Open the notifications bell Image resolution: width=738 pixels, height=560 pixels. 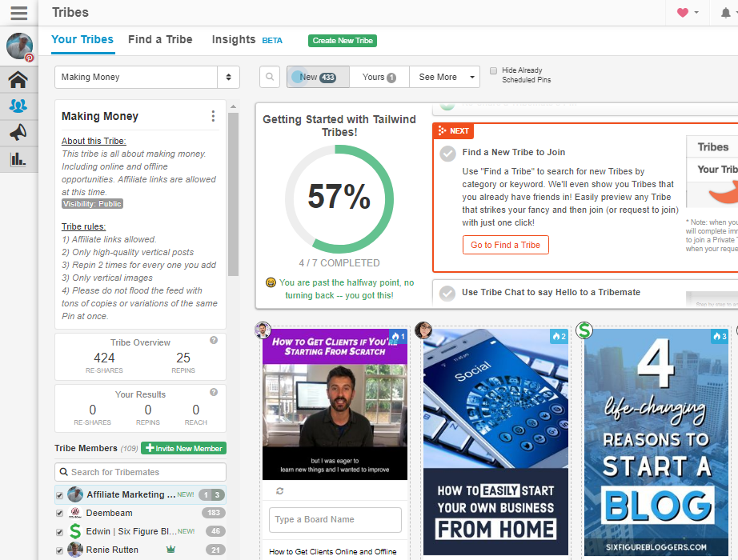point(726,13)
